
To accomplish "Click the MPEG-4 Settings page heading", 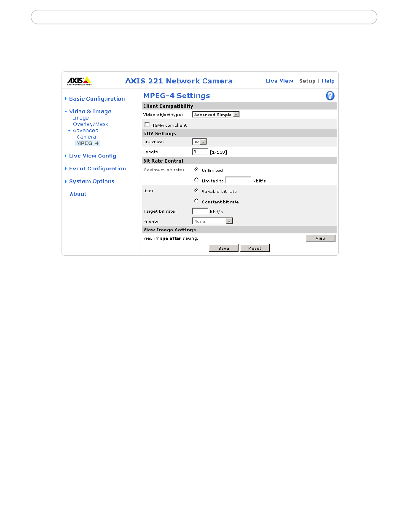I will 177,96.
